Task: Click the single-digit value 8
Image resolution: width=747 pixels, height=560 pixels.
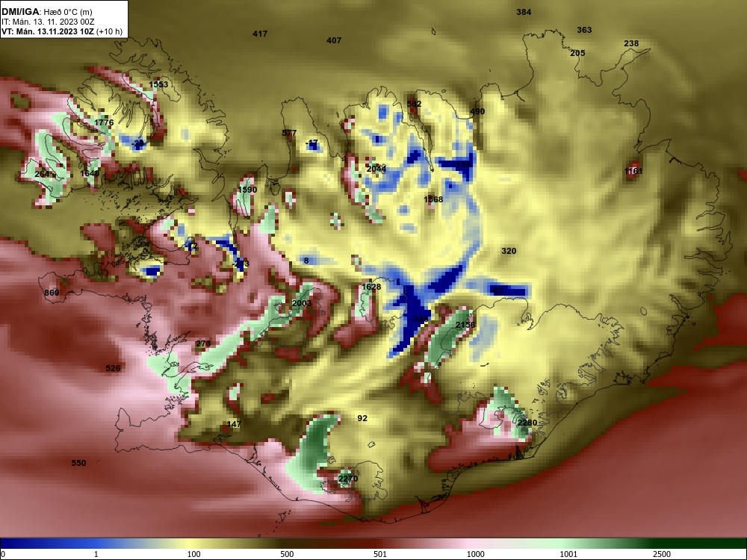Action: (306, 261)
